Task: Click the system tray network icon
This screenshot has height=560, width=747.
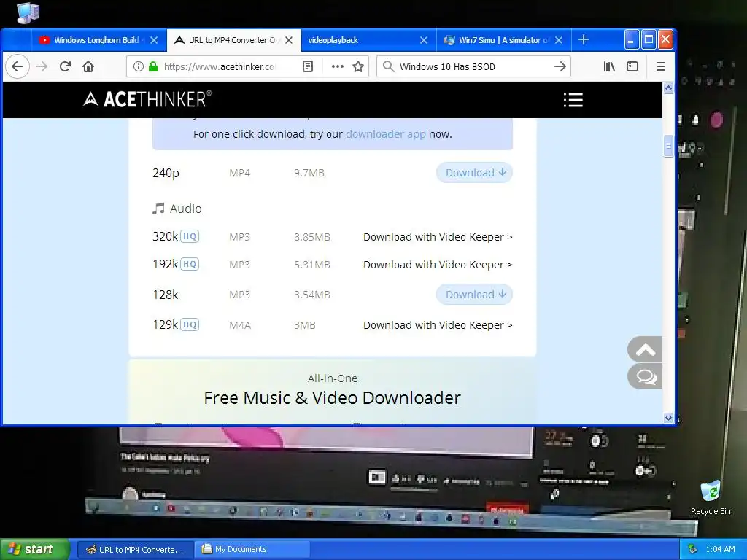Action: tap(693, 549)
